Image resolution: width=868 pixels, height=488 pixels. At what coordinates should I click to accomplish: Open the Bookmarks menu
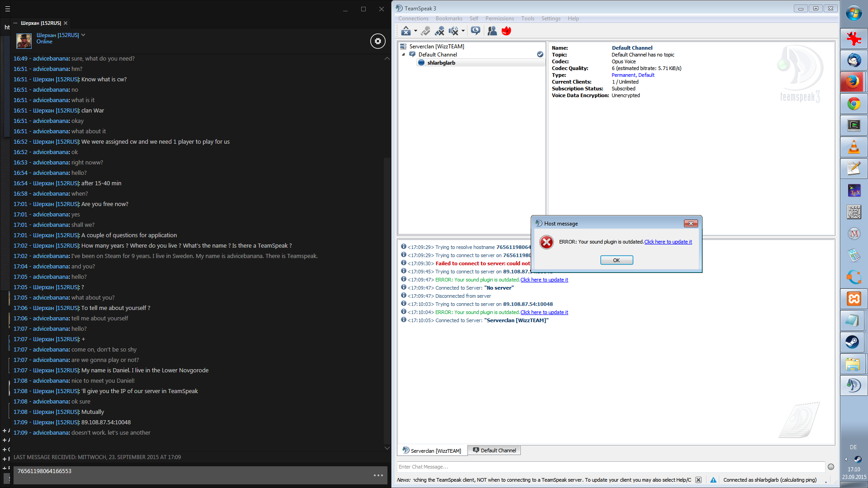pos(448,19)
